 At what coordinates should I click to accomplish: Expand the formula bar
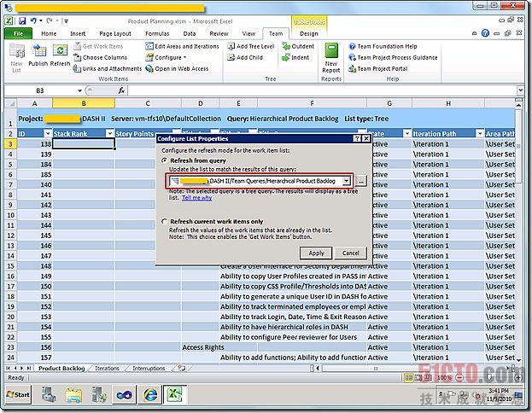point(520,90)
